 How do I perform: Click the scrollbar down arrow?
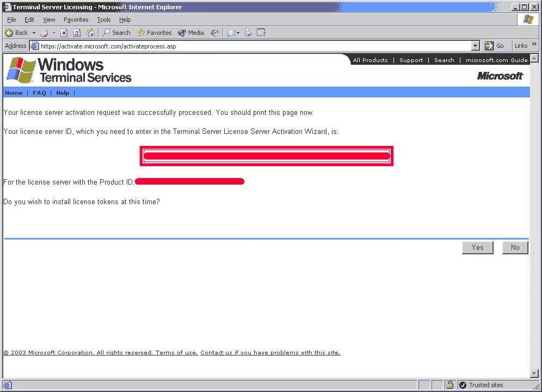534,373
